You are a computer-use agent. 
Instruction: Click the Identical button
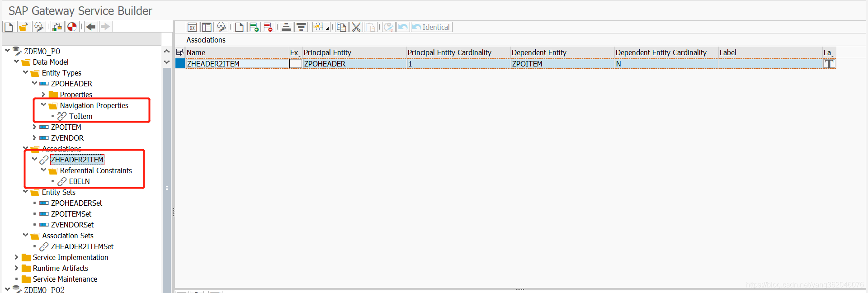point(431,28)
